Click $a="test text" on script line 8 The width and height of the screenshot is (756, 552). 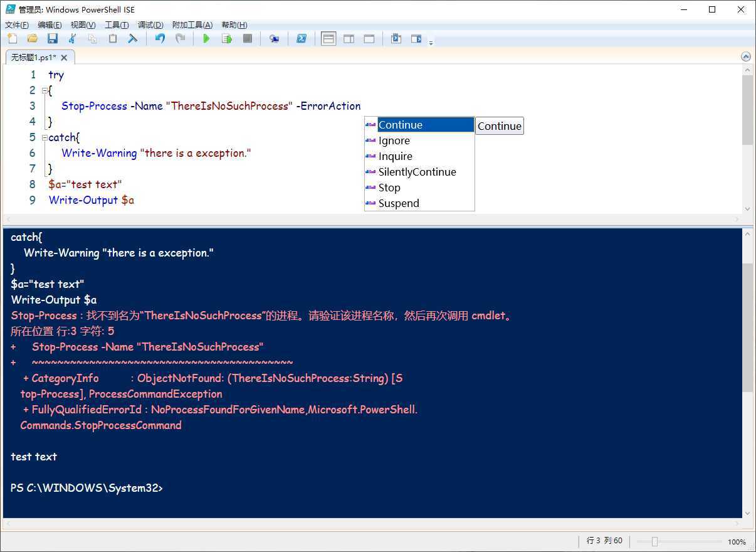point(85,184)
